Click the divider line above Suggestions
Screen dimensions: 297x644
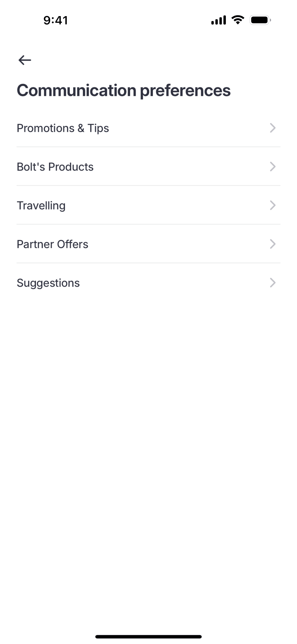148,263
